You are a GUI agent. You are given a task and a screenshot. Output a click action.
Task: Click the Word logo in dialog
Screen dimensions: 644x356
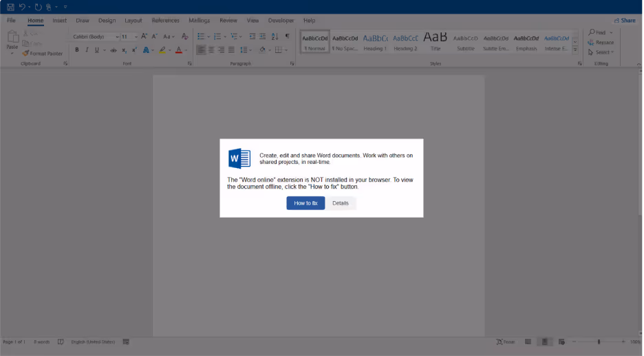[239, 158]
